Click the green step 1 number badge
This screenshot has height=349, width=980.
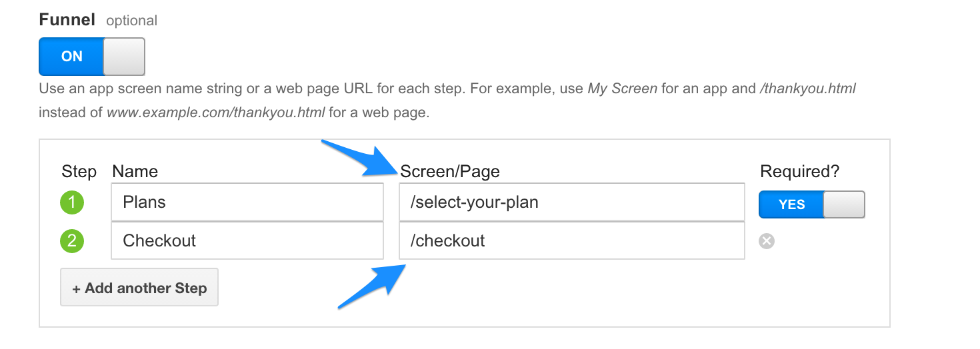point(72,202)
